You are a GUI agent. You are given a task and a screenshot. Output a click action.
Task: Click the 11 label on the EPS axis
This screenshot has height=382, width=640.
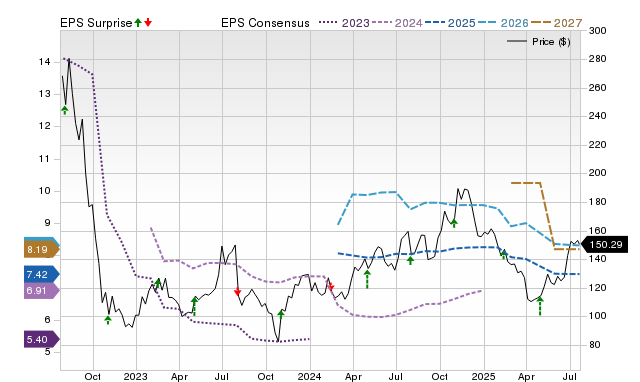tap(44, 159)
